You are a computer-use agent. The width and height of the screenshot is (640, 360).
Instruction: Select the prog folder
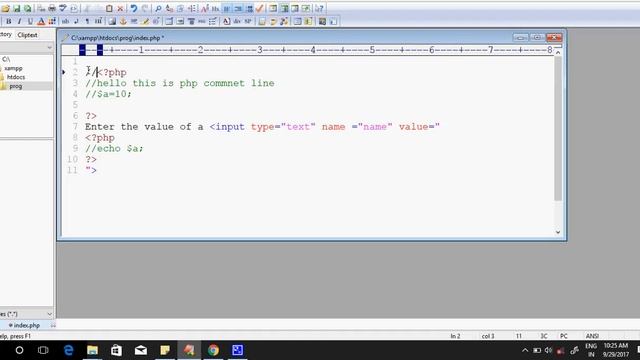pyautogui.click(x=16, y=86)
